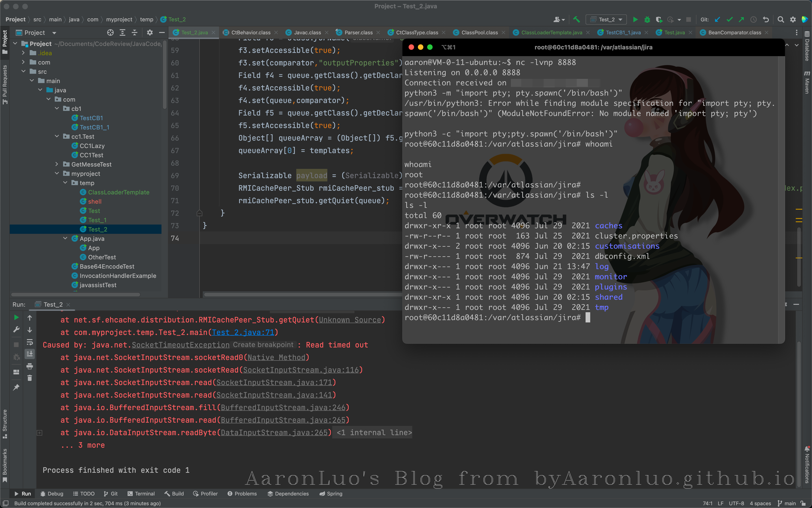Click Git update project arrow icon

tap(717, 19)
